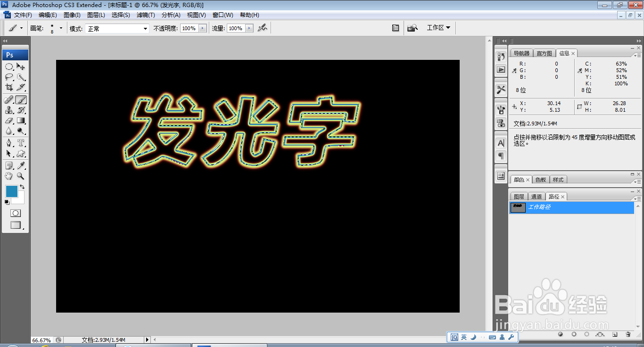The image size is (644, 347).
Task: Select the Move tool
Action: [x=21, y=66]
